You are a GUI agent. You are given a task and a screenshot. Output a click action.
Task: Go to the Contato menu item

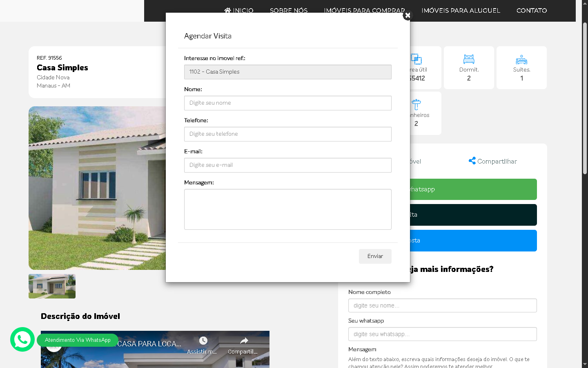pos(531,11)
